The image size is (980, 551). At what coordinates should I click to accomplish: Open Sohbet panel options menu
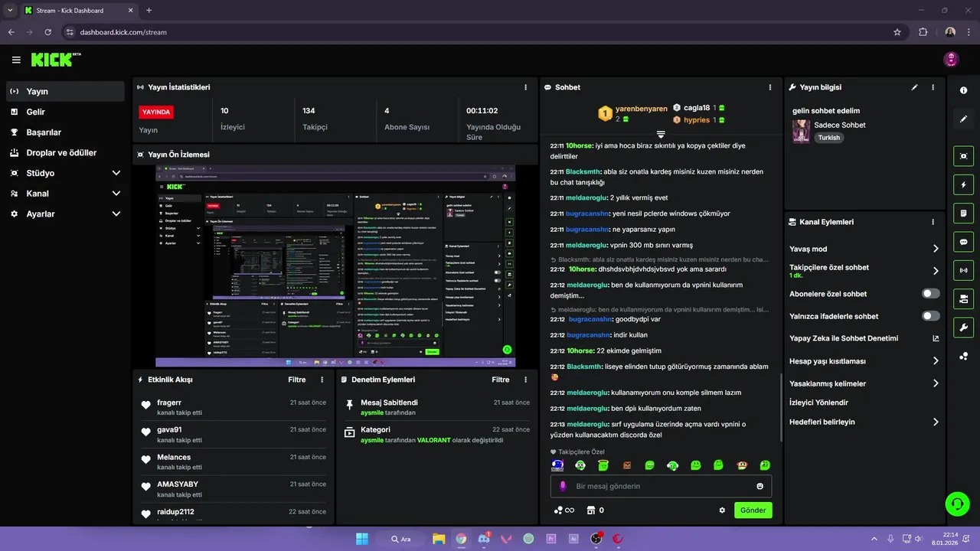[770, 87]
